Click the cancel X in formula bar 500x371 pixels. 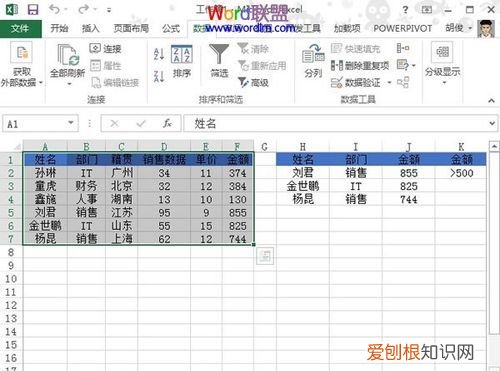pos(114,124)
